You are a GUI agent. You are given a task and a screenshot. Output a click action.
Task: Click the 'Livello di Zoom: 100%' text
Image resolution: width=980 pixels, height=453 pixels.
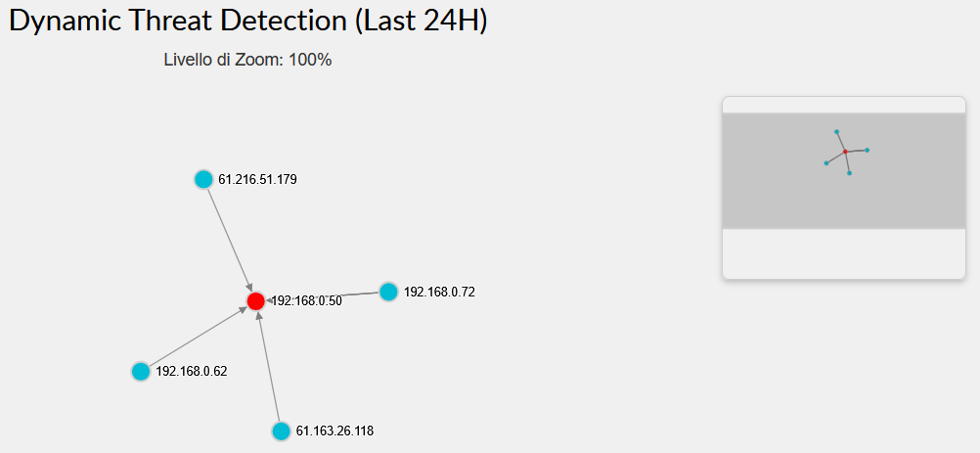[247, 60]
